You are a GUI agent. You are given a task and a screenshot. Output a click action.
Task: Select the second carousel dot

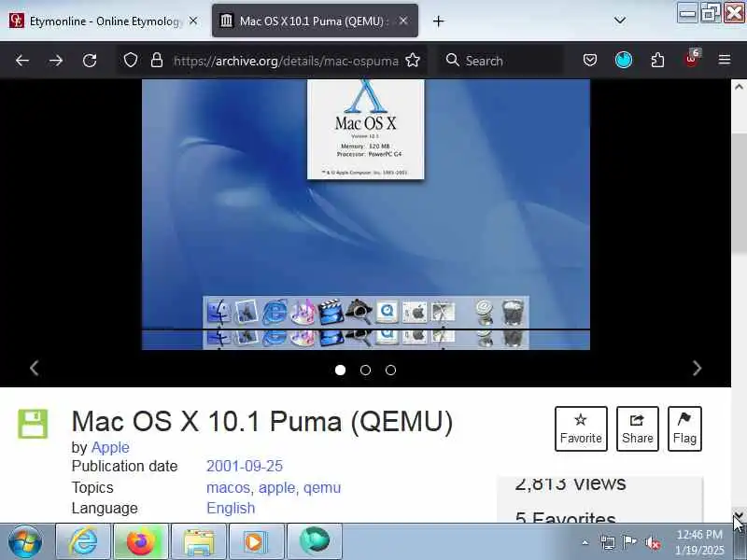(365, 370)
